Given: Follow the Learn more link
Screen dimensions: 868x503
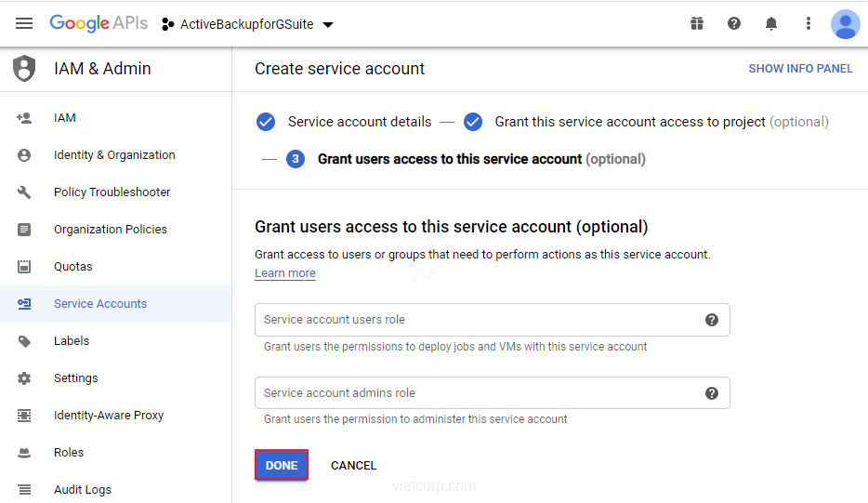Looking at the screenshot, I should click(x=285, y=273).
